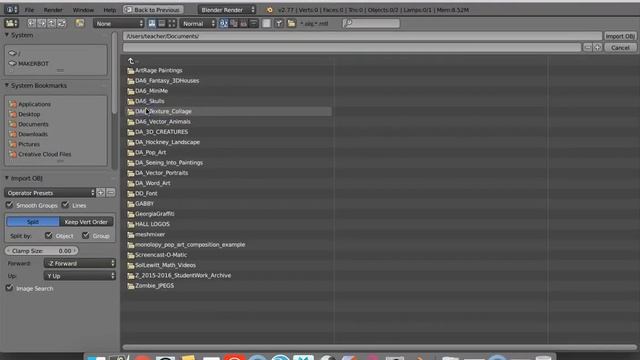Screen dimensions: 640x360
Task: Uncheck the Lines option
Action: [65, 205]
